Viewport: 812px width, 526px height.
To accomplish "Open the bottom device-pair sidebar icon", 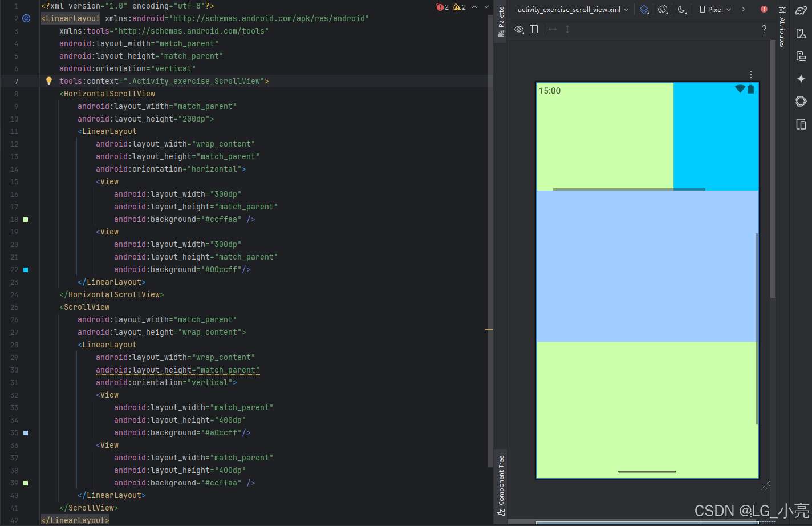I will pos(801,124).
